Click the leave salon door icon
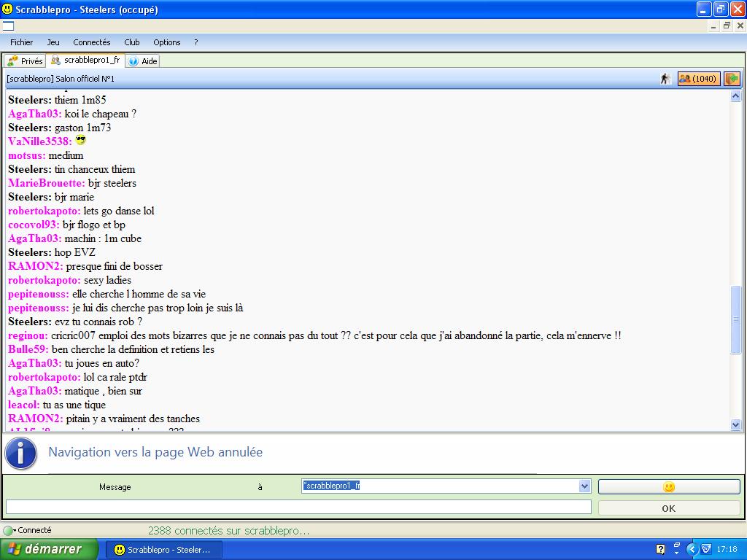The height and width of the screenshot is (560, 747). (x=732, y=79)
